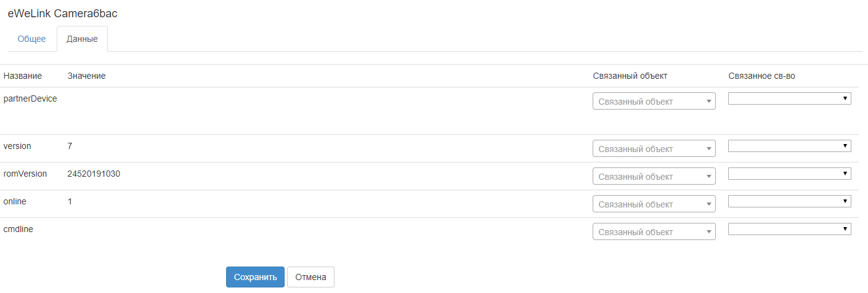Screen dimensions: 868x293
Task: Click the partnerDevice property name
Action: pos(30,98)
